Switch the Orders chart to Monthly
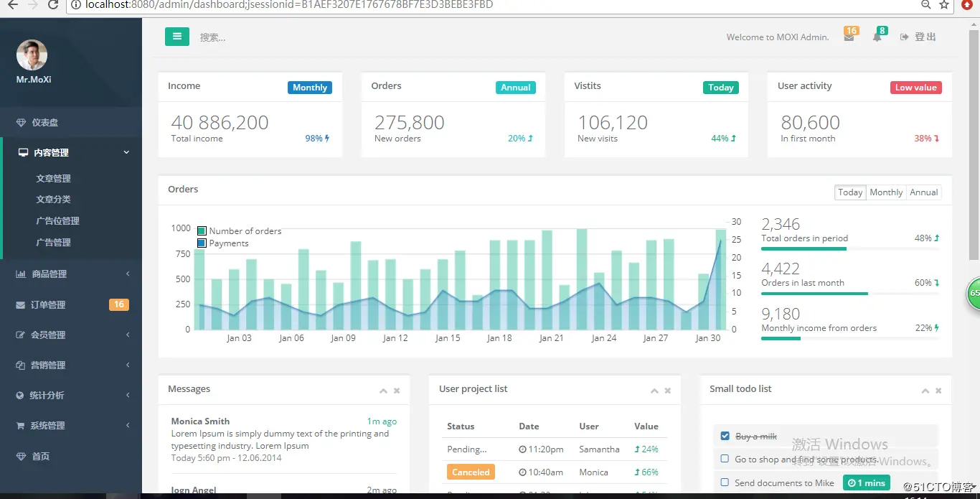This screenshot has width=980, height=499. pyautogui.click(x=886, y=192)
